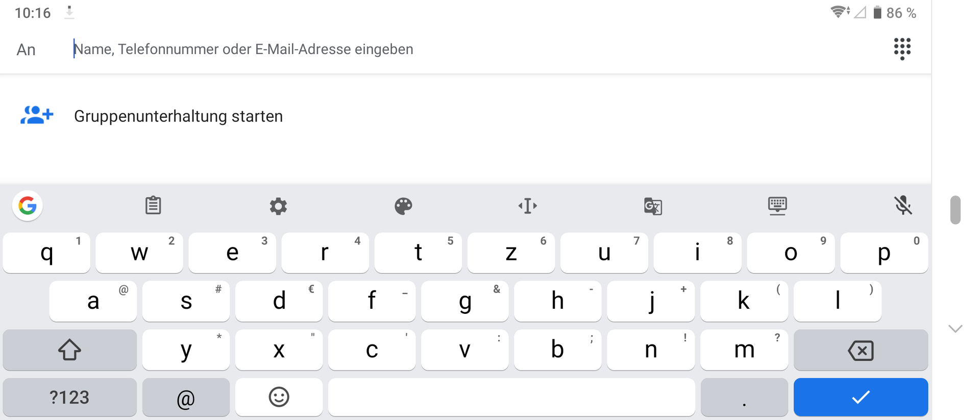The height and width of the screenshot is (420, 980).
Task: Toggle the Shift key
Action: click(x=69, y=350)
